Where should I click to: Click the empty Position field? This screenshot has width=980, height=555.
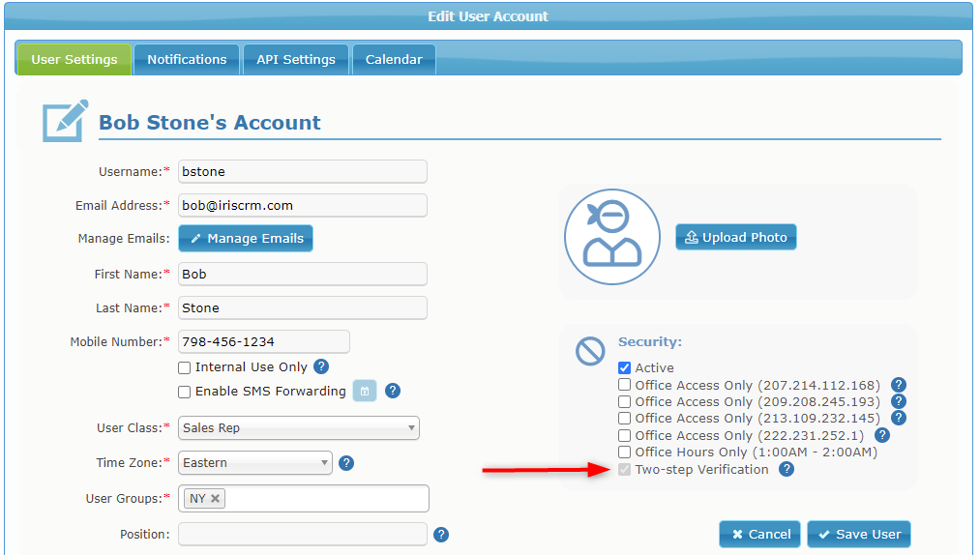coord(303,535)
